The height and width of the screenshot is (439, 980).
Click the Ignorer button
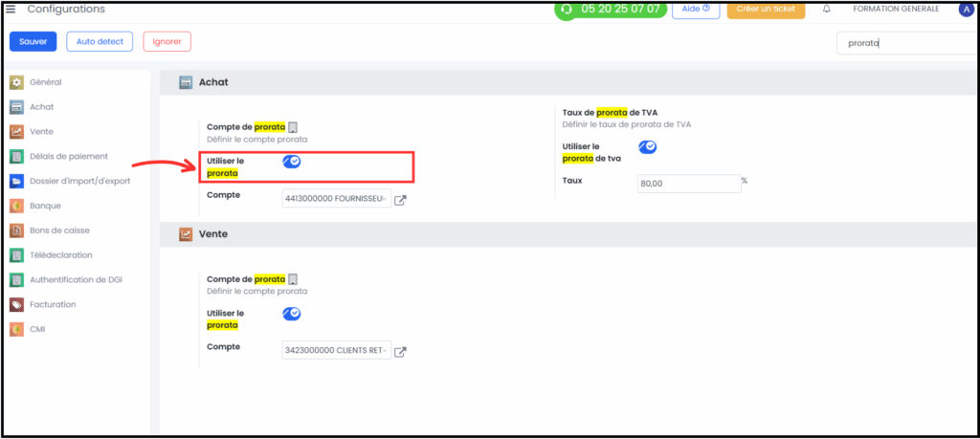(x=167, y=42)
